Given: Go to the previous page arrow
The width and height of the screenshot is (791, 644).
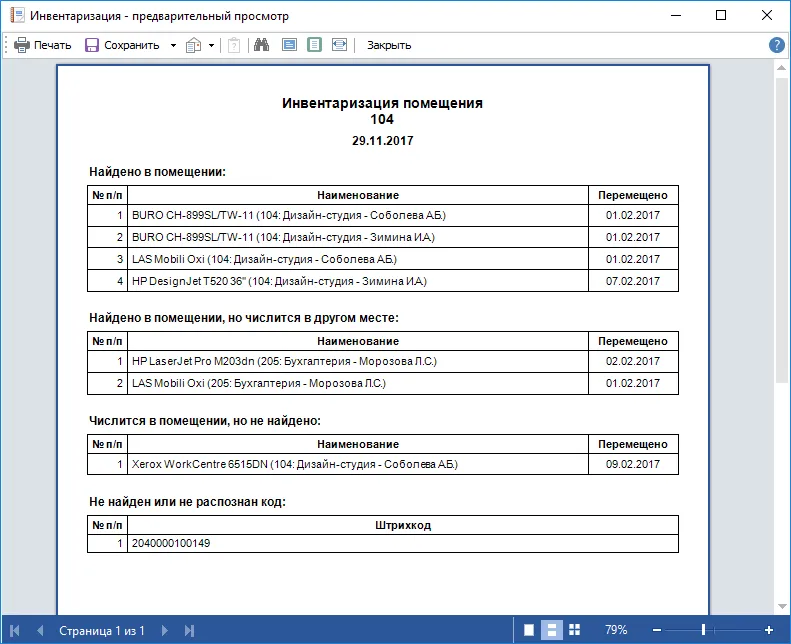Looking at the screenshot, I should [x=40, y=630].
